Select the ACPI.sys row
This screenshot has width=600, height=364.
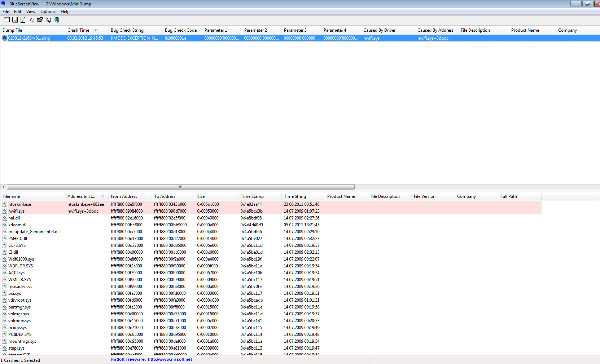click(x=271, y=273)
